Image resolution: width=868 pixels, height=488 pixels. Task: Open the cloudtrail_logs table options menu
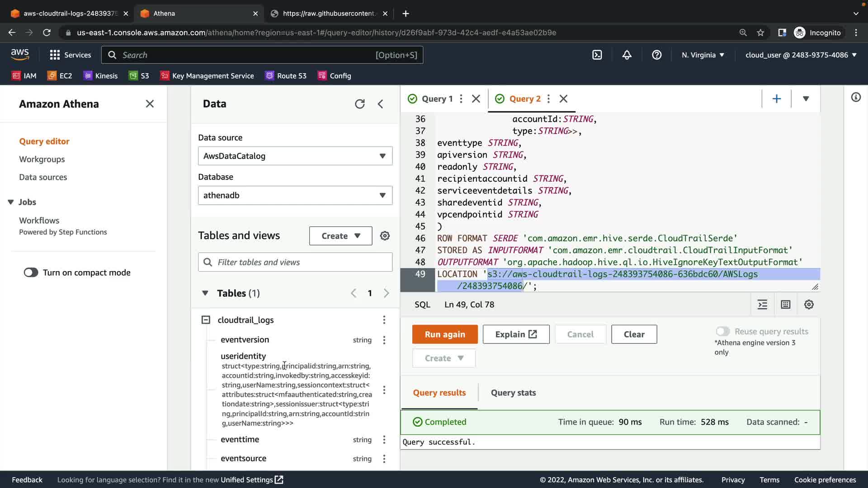click(x=384, y=320)
